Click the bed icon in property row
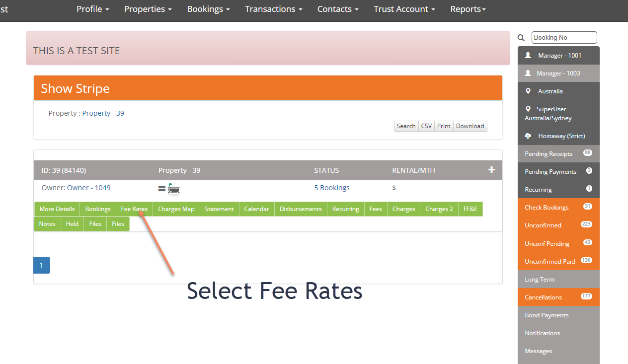Image resolution: width=628 pixels, height=364 pixels. click(162, 189)
